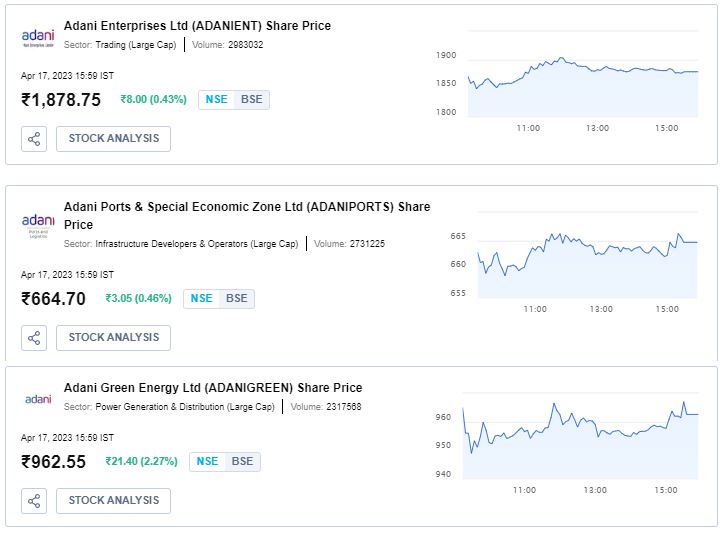This screenshot has height=535, width=725.
Task: Switch Adani Enterprises price to BSE
Action: pos(251,100)
